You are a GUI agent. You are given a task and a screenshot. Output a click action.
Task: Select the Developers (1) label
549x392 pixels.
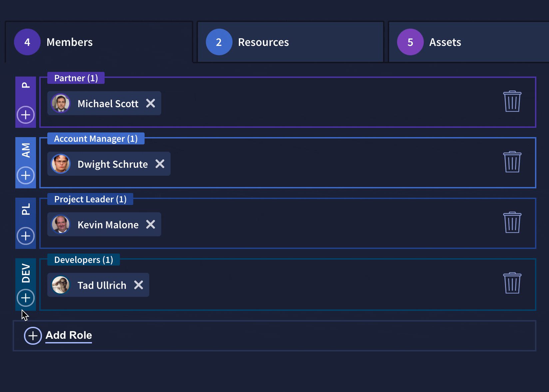[x=84, y=260]
